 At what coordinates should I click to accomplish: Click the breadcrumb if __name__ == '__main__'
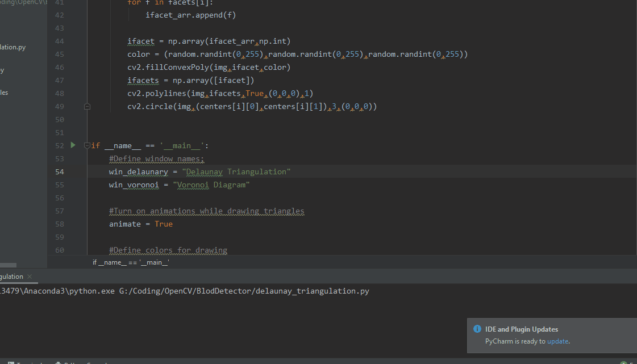click(x=131, y=262)
